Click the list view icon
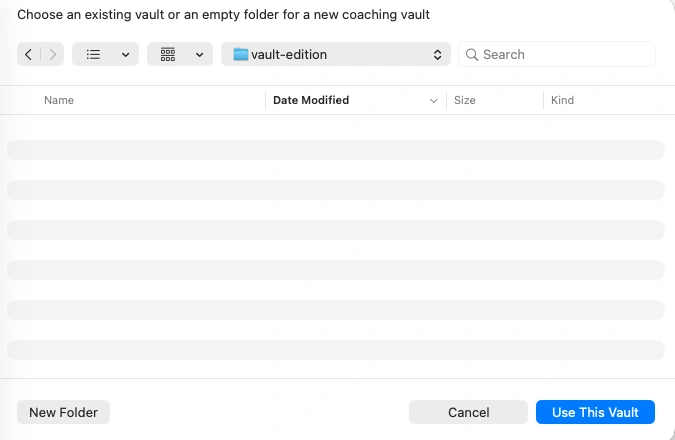This screenshot has width=675, height=440. (93, 54)
